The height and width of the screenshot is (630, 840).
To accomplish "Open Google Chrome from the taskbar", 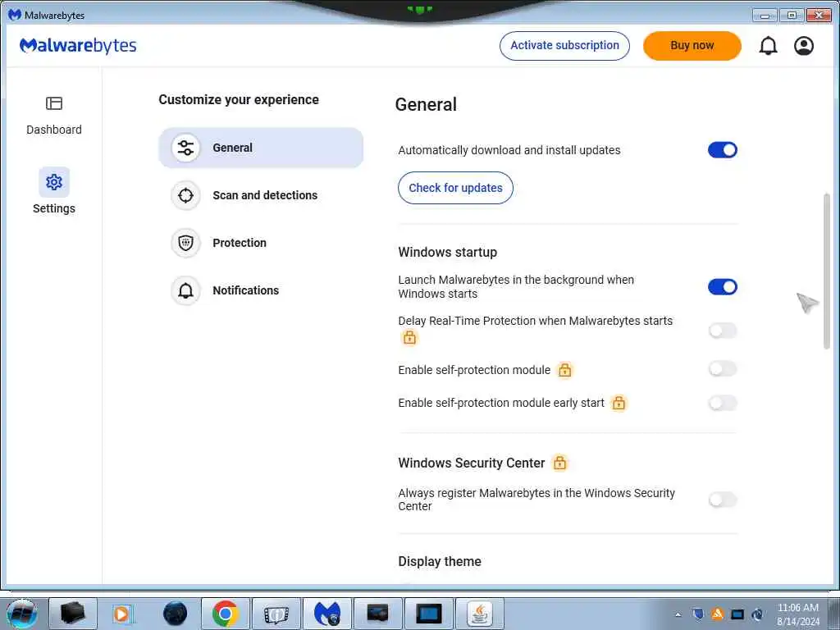I will (x=225, y=614).
